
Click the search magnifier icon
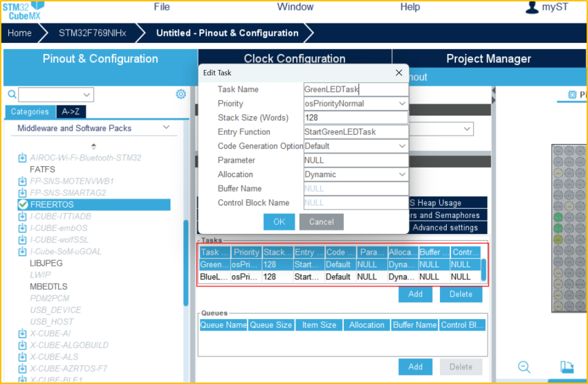(12, 95)
